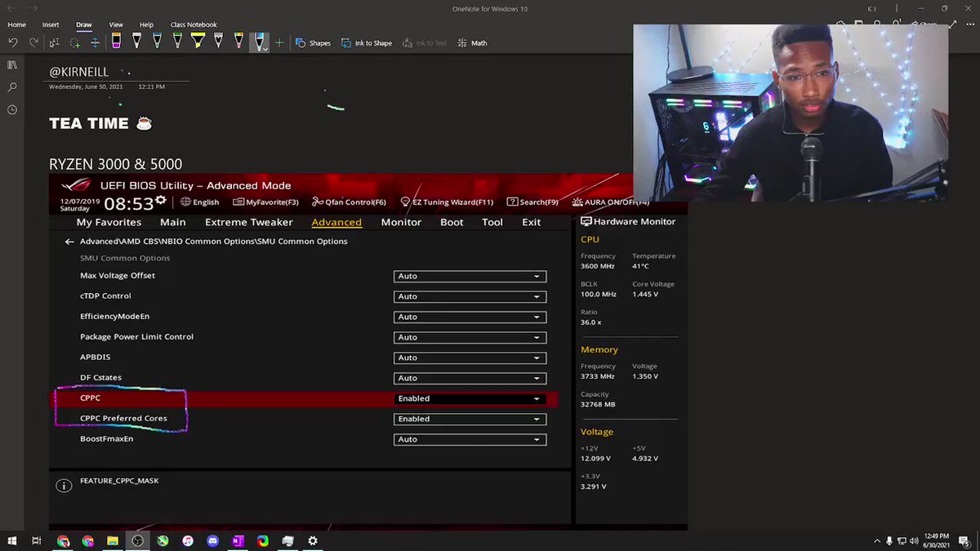Switch to the Home ribbon tab

pyautogui.click(x=16, y=24)
